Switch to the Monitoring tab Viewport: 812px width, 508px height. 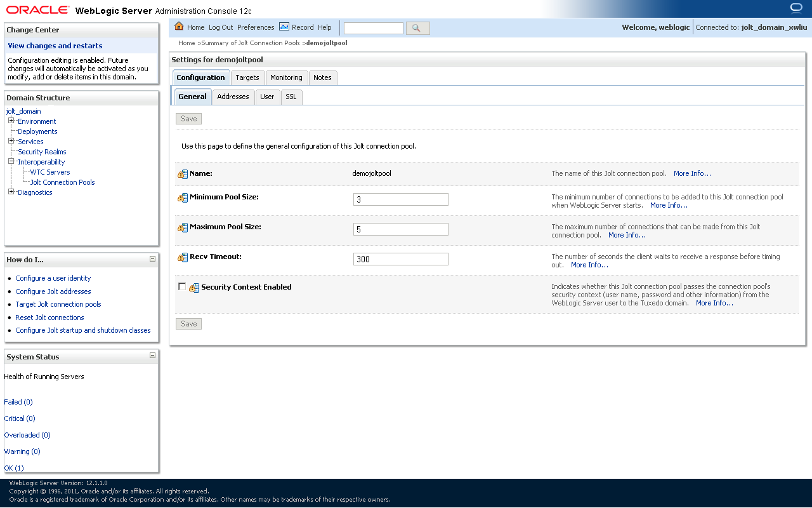pyautogui.click(x=286, y=77)
